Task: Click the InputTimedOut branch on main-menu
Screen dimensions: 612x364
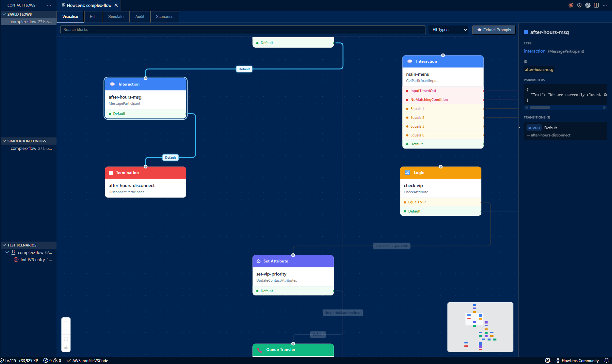Action: pos(443,91)
